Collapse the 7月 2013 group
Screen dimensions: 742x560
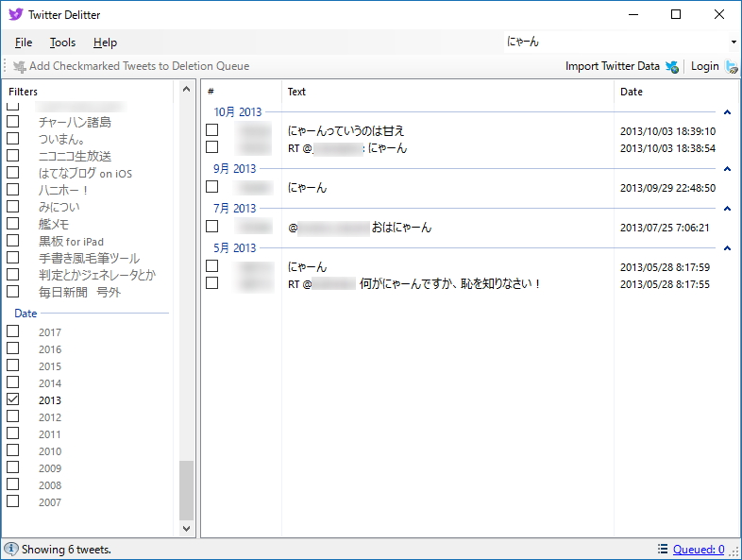(x=727, y=209)
